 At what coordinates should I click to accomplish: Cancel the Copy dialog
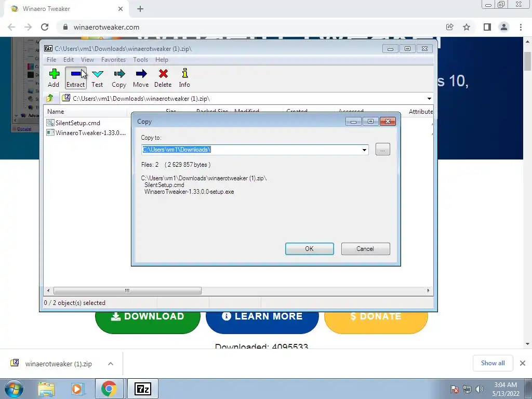pyautogui.click(x=365, y=249)
